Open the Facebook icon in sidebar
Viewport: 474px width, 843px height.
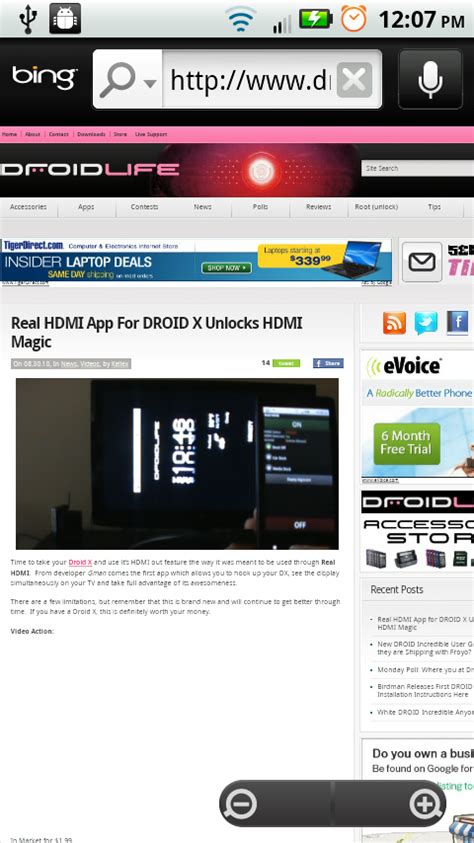pos(457,323)
